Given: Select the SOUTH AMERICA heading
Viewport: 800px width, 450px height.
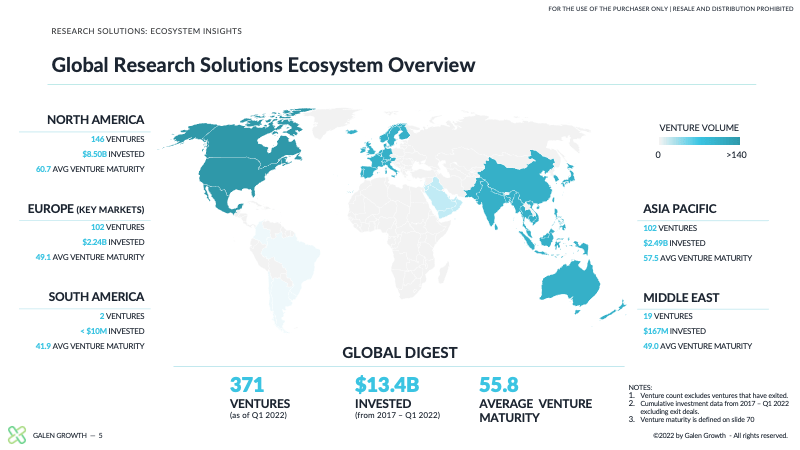Looking at the screenshot, I should point(96,297).
